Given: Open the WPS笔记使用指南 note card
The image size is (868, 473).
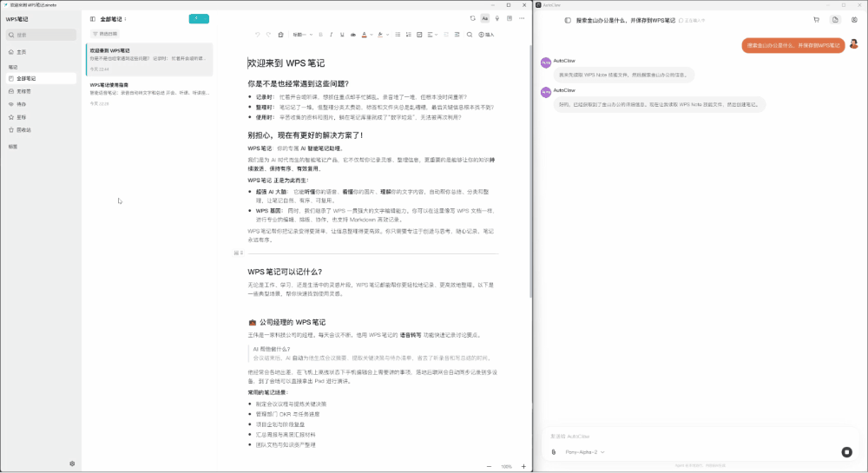Looking at the screenshot, I should coord(149,94).
